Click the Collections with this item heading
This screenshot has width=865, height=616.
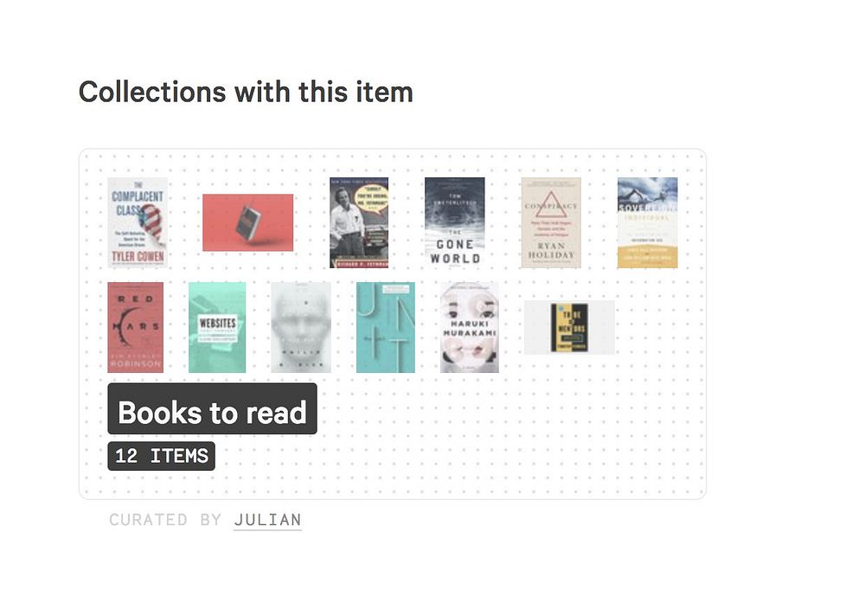(x=246, y=92)
